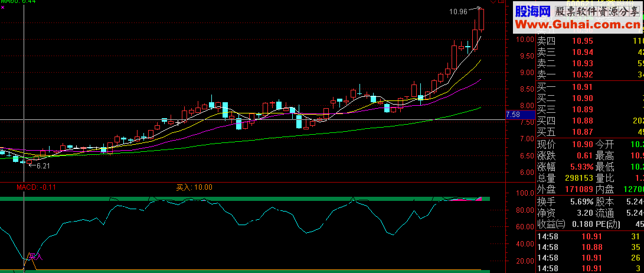
Task: Click the 涨跌 0.61 change value
Action: tap(584, 156)
